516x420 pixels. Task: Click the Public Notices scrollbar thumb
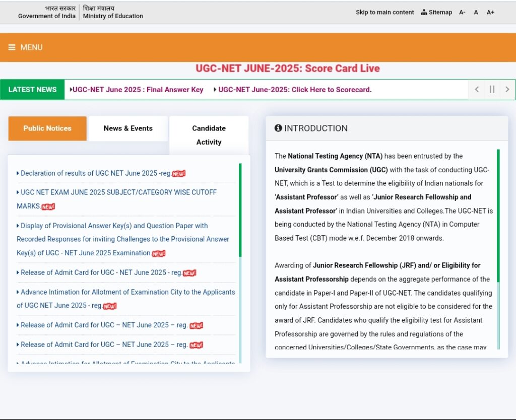[240, 210]
